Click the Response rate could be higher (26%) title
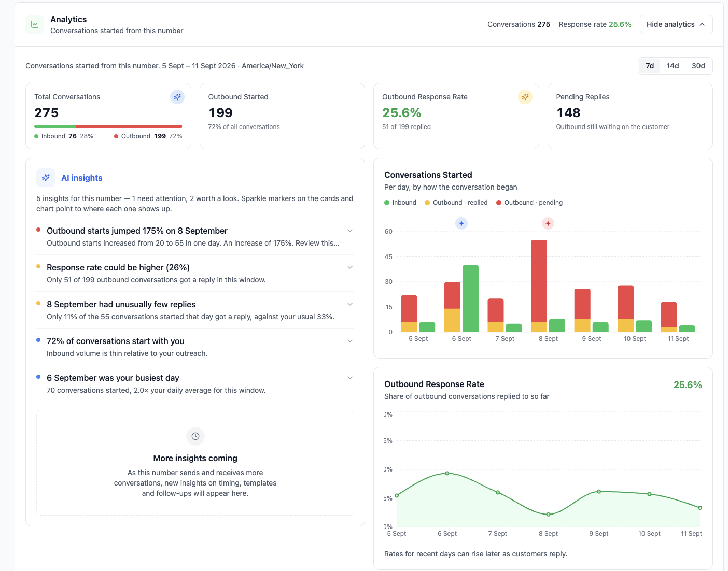Screen dimensions: 728x571 pos(118,267)
